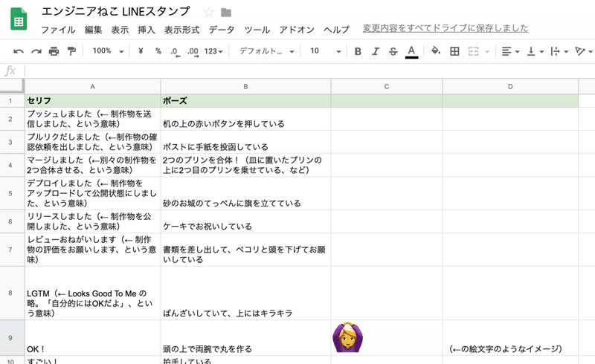Toggle bold formatting
Screen dimensions: 595x364
pyautogui.click(x=358, y=51)
